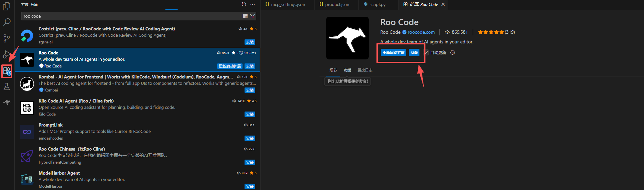Switch to the 更改日志 changelog tab

click(365, 70)
